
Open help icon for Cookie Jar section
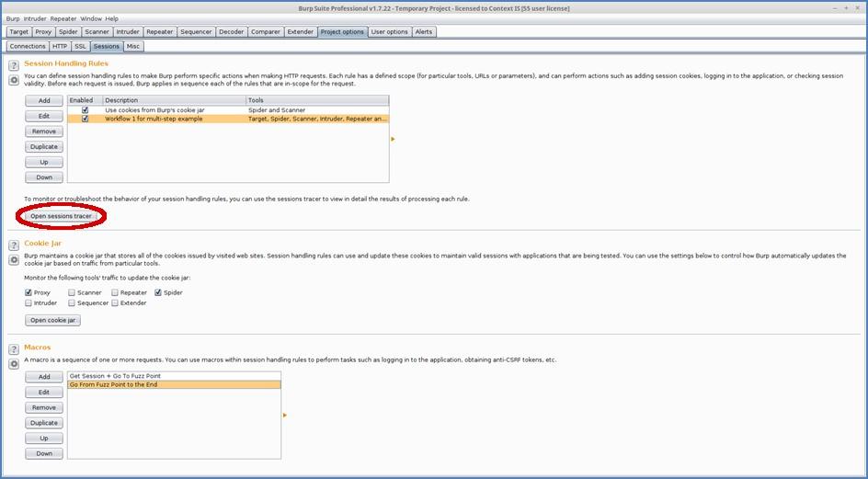coord(14,245)
